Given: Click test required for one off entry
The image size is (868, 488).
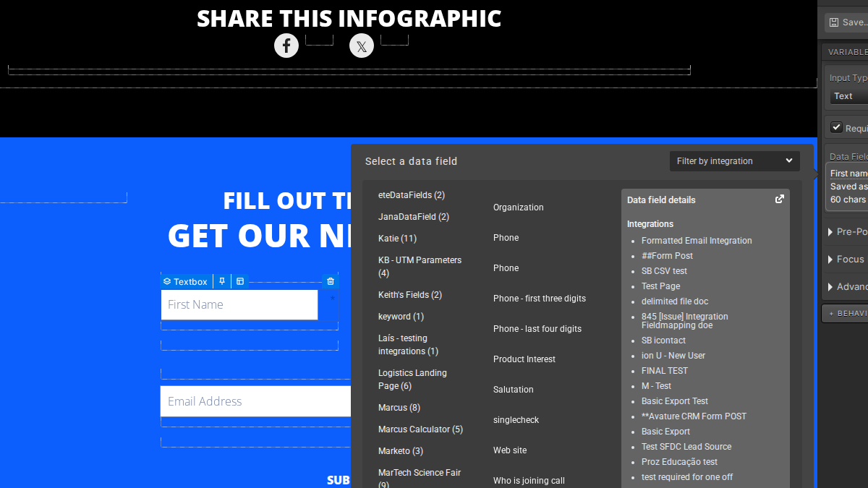Looking at the screenshot, I should coord(687,477).
